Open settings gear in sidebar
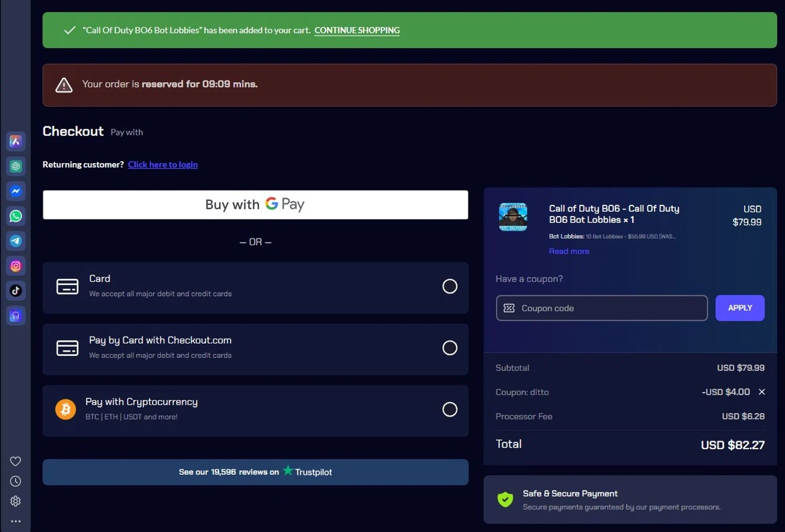 (16, 501)
